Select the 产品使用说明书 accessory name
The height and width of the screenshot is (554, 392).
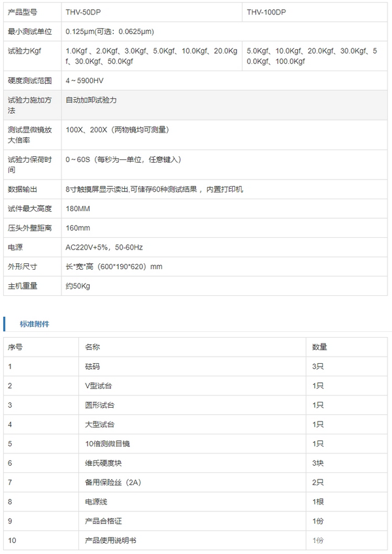click(110, 540)
